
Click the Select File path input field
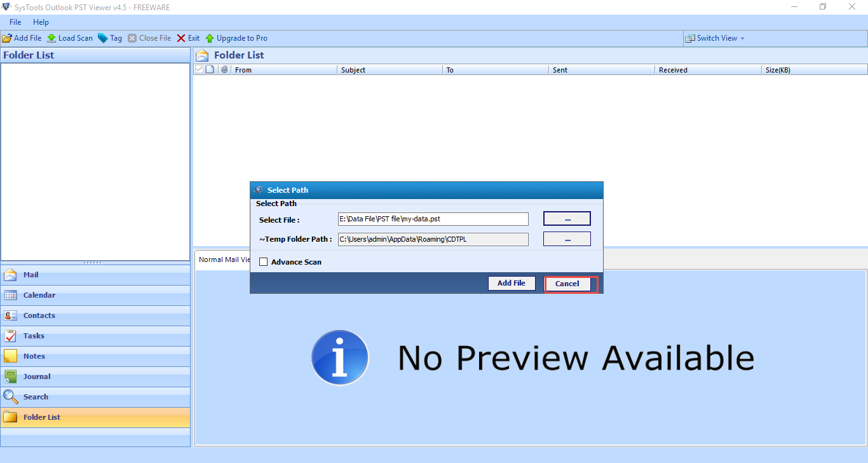433,219
